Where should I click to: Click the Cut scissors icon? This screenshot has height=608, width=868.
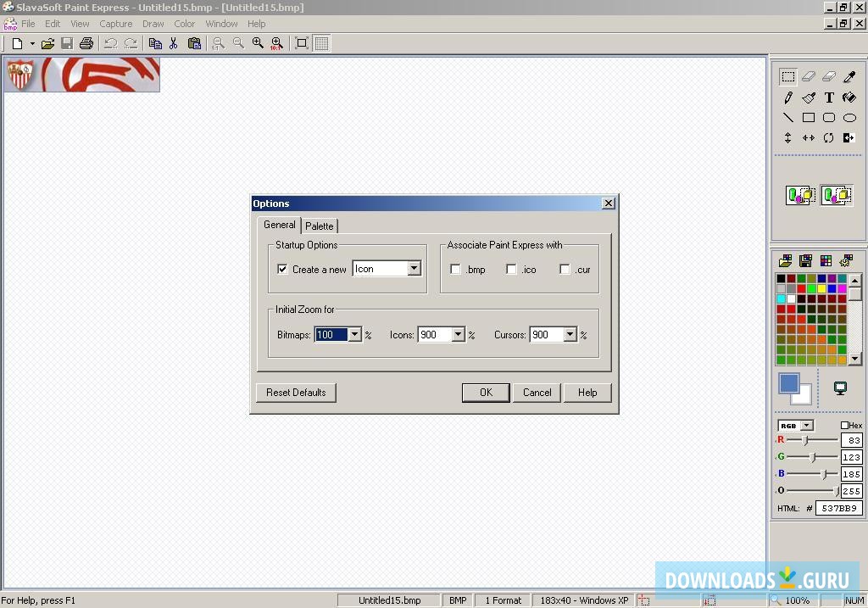coord(174,43)
